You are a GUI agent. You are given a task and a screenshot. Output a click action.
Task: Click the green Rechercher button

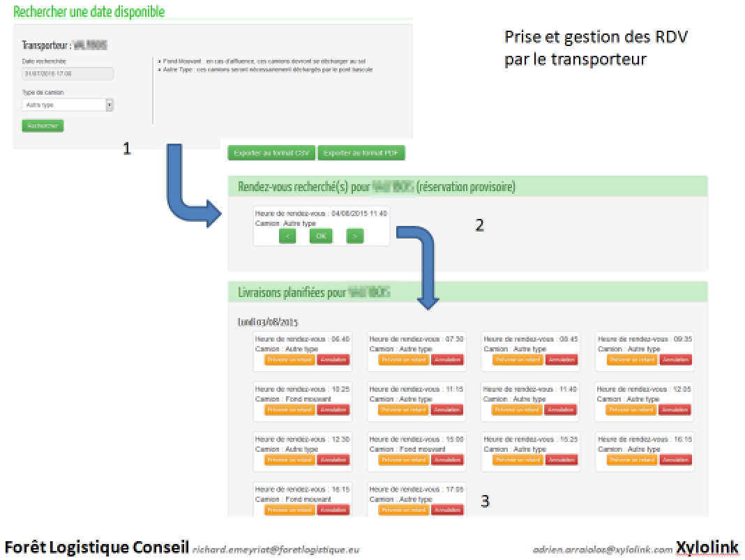click(x=43, y=126)
